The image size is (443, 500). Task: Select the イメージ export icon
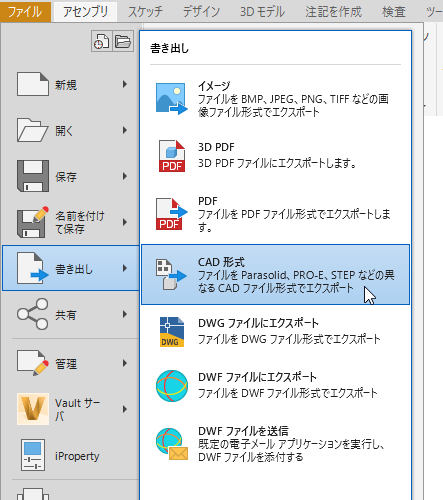pos(171,99)
